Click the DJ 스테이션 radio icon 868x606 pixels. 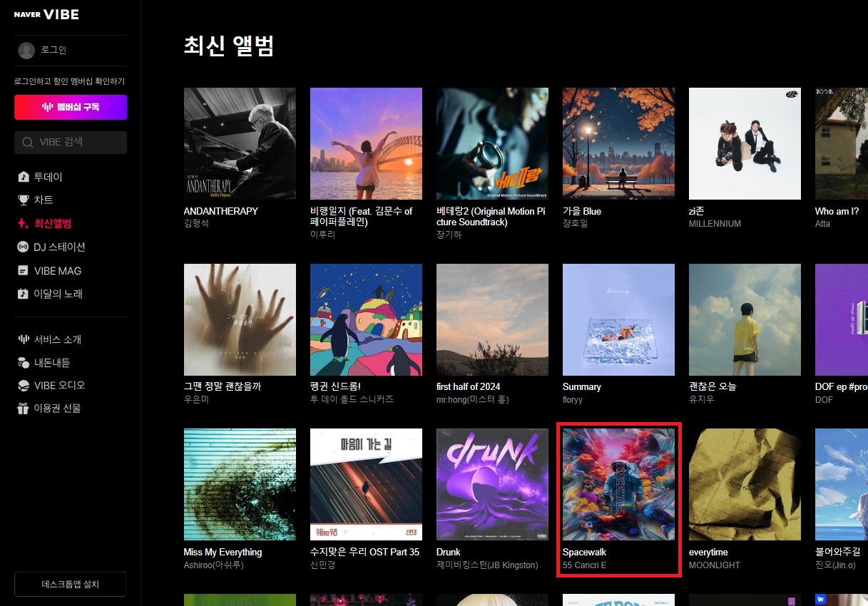(x=24, y=247)
